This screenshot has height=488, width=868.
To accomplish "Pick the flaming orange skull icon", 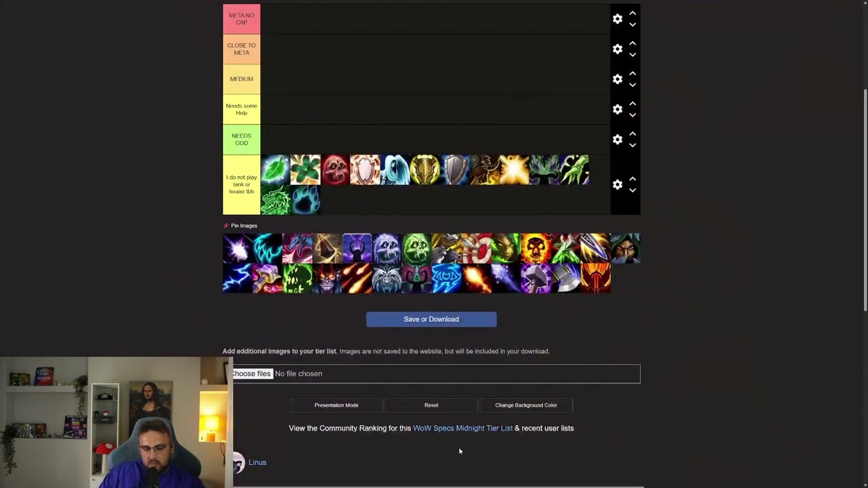I will pos(536,248).
